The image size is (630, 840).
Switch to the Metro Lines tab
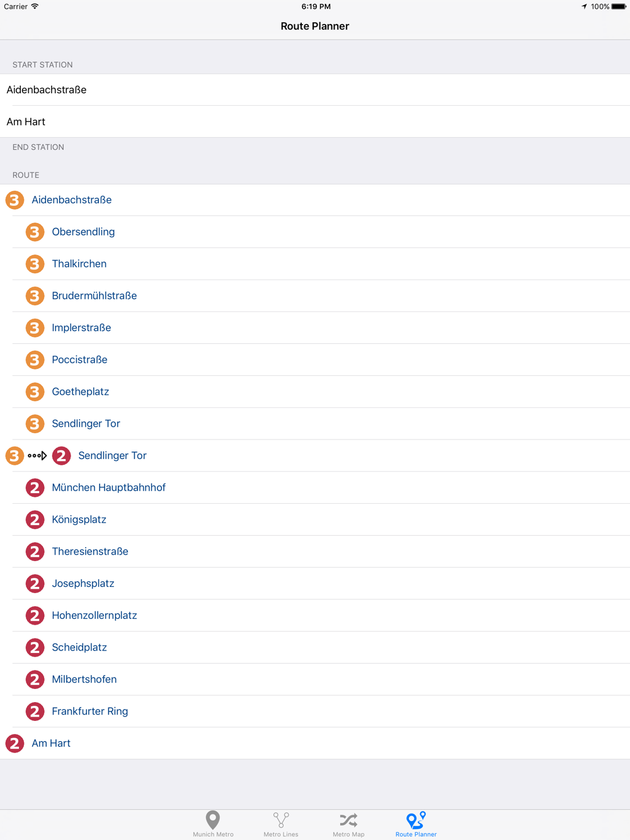pyautogui.click(x=281, y=824)
